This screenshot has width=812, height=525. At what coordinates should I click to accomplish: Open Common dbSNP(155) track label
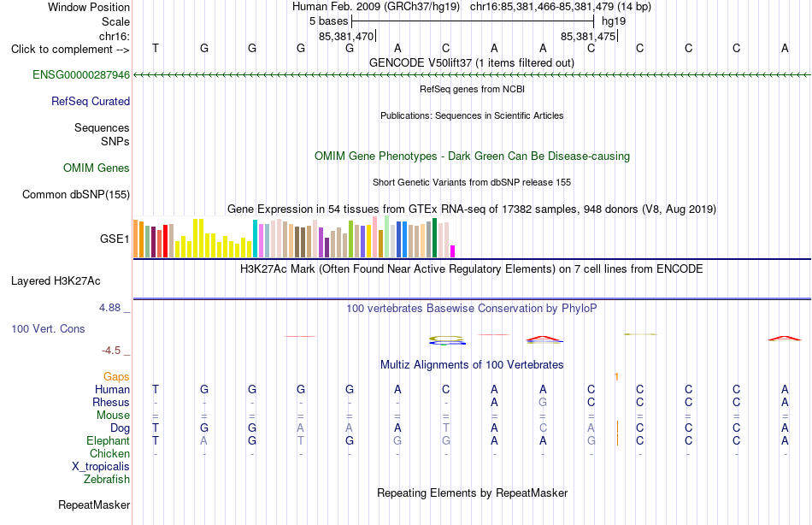[x=76, y=195]
